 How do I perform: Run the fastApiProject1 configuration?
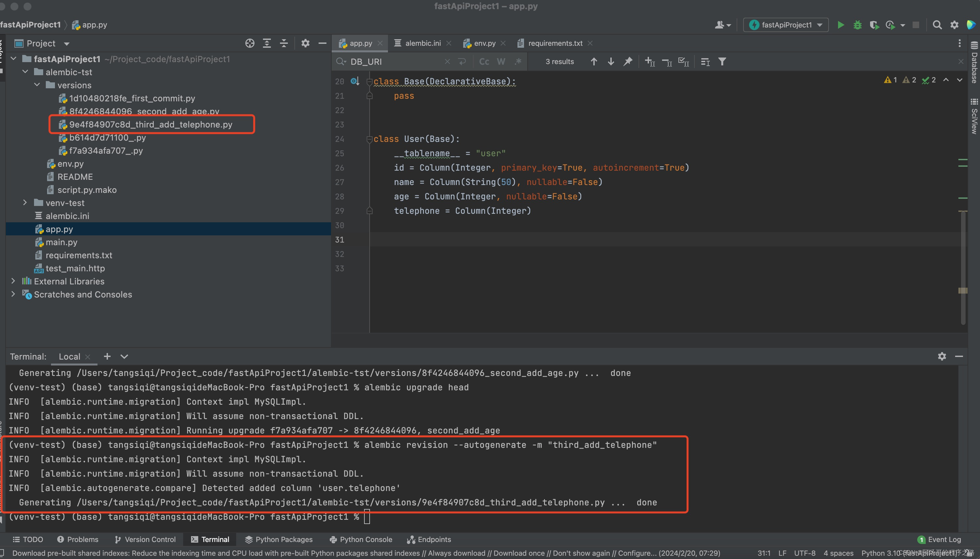(x=841, y=25)
